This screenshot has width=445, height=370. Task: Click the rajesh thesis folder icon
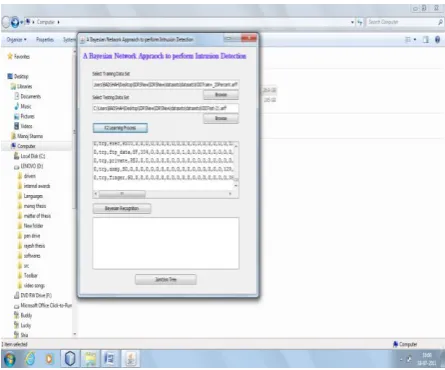coord(20,246)
